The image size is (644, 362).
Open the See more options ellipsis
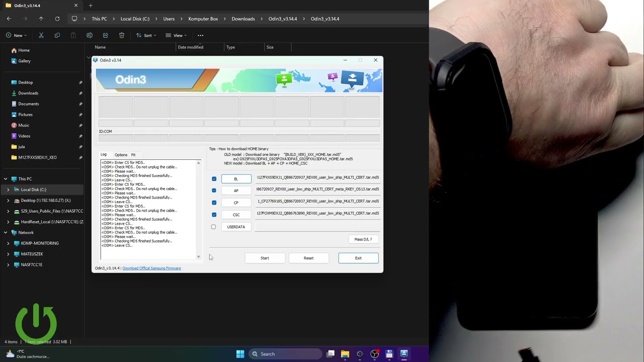click(x=200, y=35)
